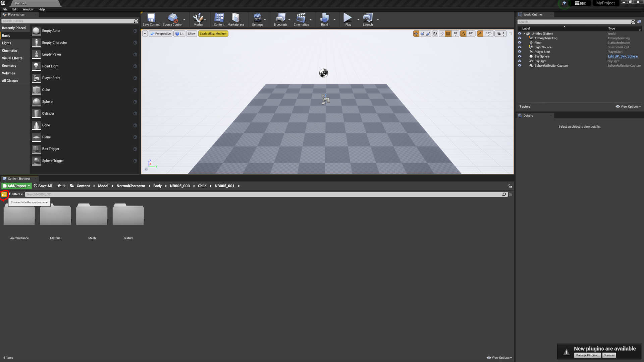The width and height of the screenshot is (644, 362).
Task: Hide SkyLight in World Outliner
Action: [520, 61]
